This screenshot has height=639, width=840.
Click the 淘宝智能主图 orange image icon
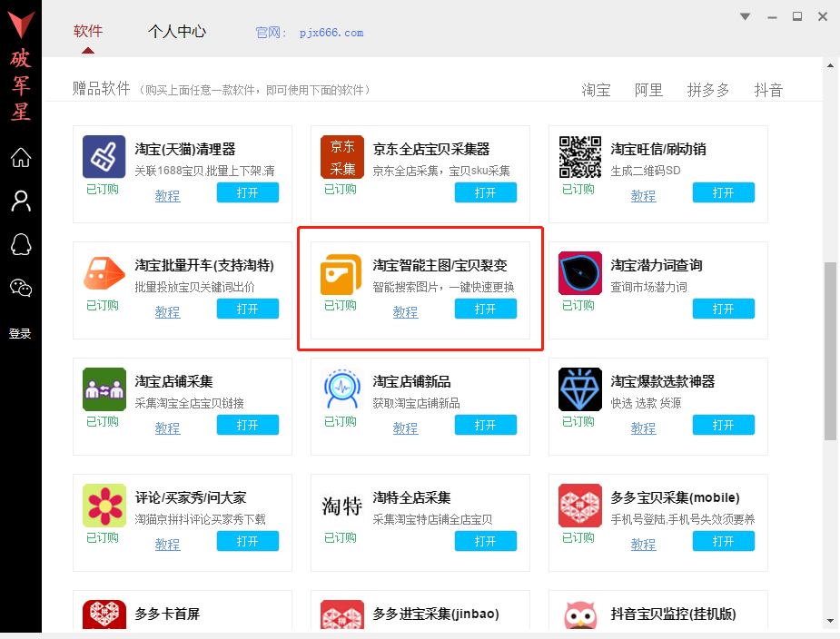point(341,274)
